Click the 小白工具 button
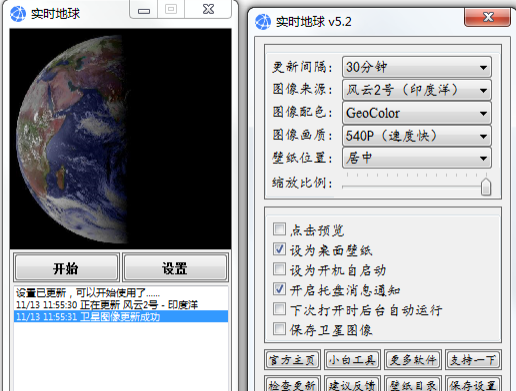The height and width of the screenshot is (391, 516). [x=352, y=360]
